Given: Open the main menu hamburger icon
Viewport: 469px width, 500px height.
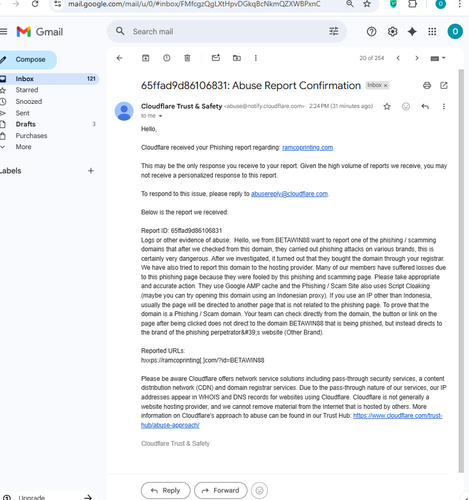Looking at the screenshot, I should tap(3, 32).
